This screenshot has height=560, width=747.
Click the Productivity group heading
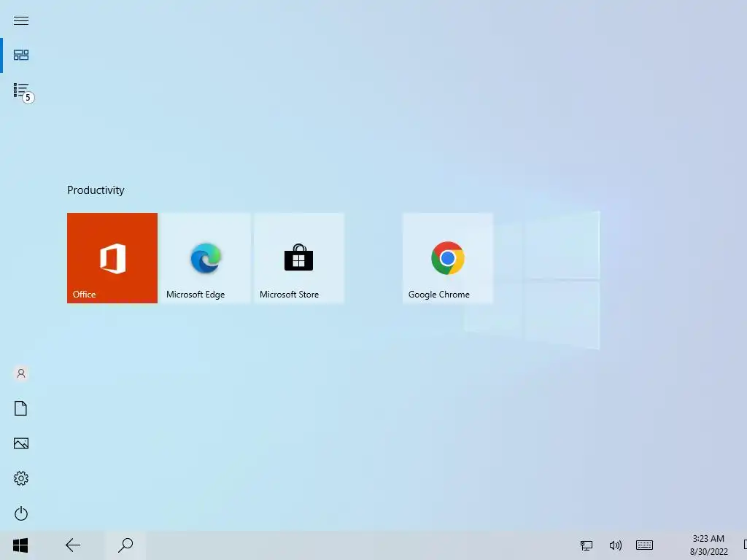coord(96,190)
